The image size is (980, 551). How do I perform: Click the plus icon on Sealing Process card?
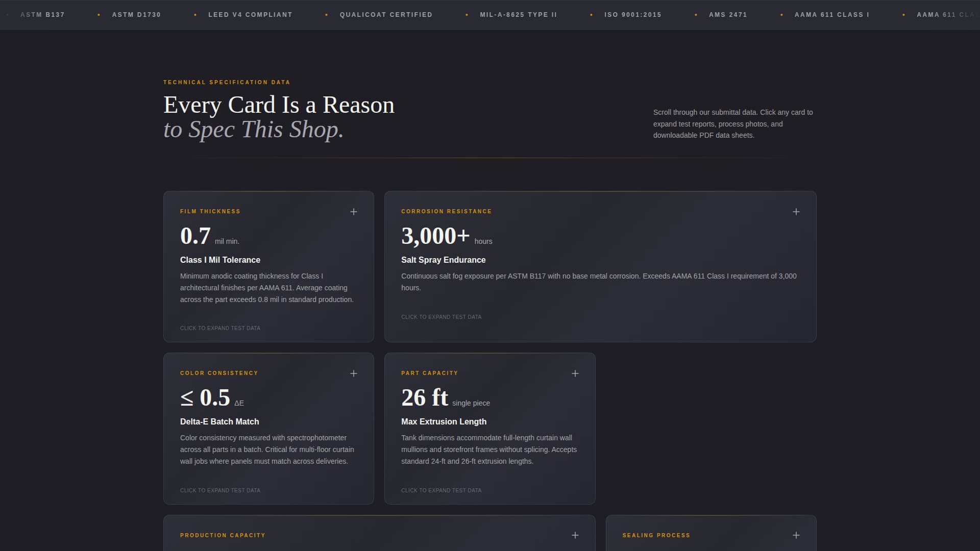click(x=796, y=535)
